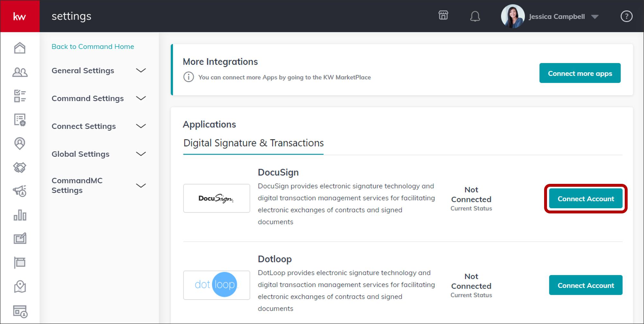This screenshot has height=324, width=644.
Task: Open the person location-pin icon in the sidebar
Action: 20,143
